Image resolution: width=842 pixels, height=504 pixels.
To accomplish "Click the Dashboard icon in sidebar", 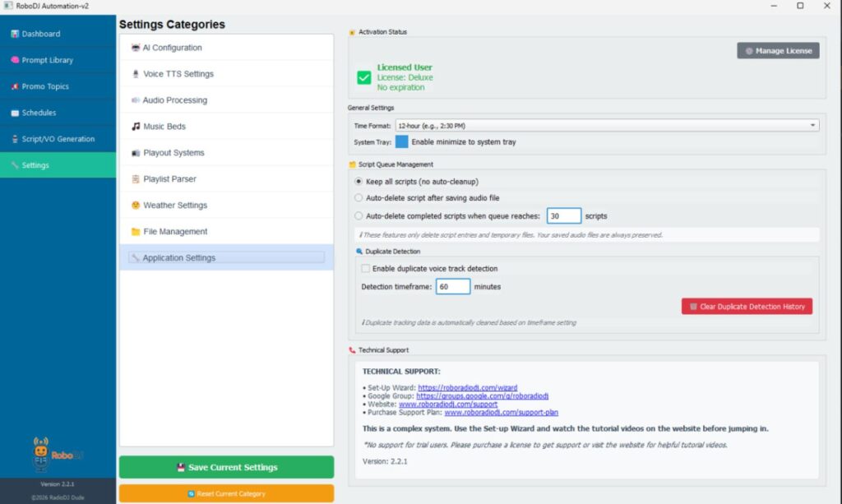I will pos(15,34).
